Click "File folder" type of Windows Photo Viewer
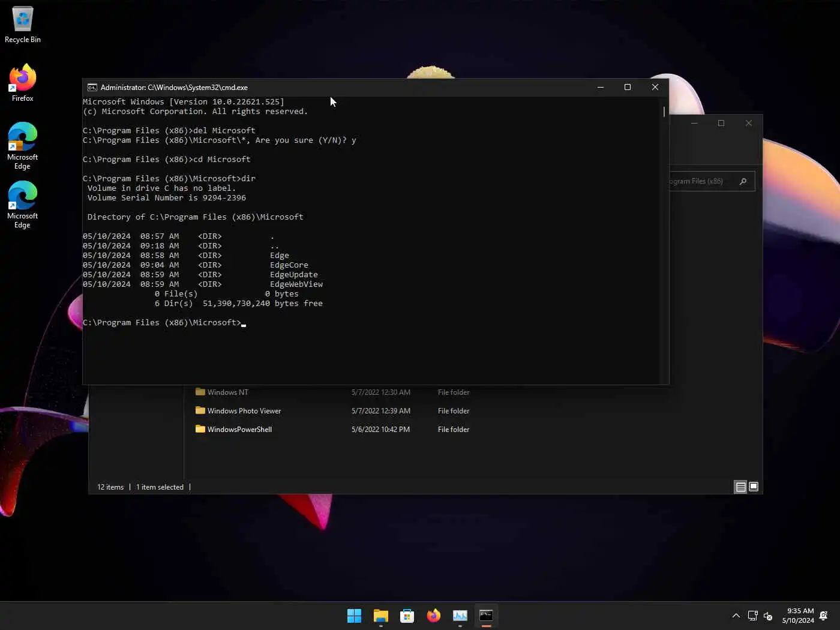This screenshot has height=630, width=840. [454, 411]
